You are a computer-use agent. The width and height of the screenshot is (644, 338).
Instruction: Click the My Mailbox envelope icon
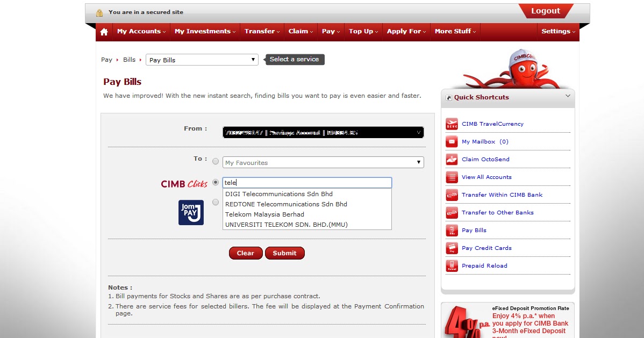[452, 142]
